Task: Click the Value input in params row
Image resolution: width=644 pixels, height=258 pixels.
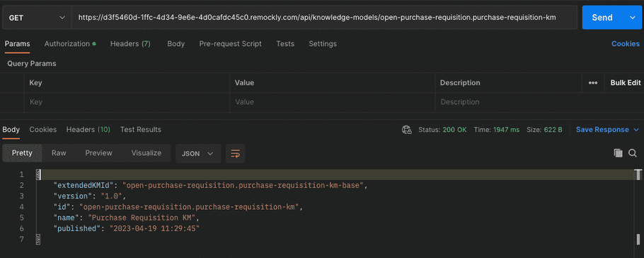Action: click(333, 102)
